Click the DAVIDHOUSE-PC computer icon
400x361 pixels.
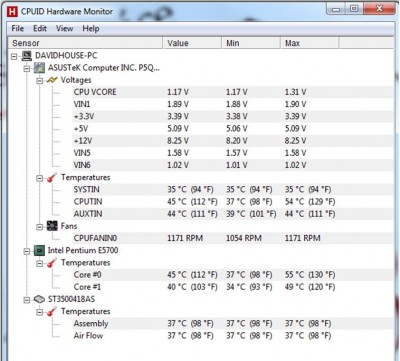tap(27, 56)
